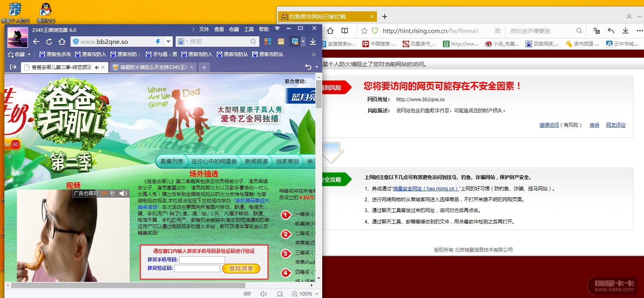Mute the video ad sound
The image size is (644, 298).
tap(123, 193)
